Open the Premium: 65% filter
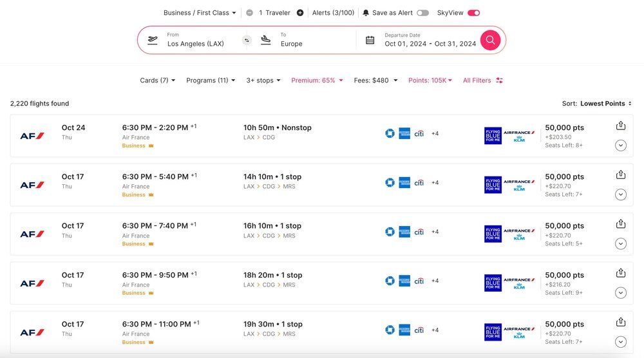 point(317,80)
